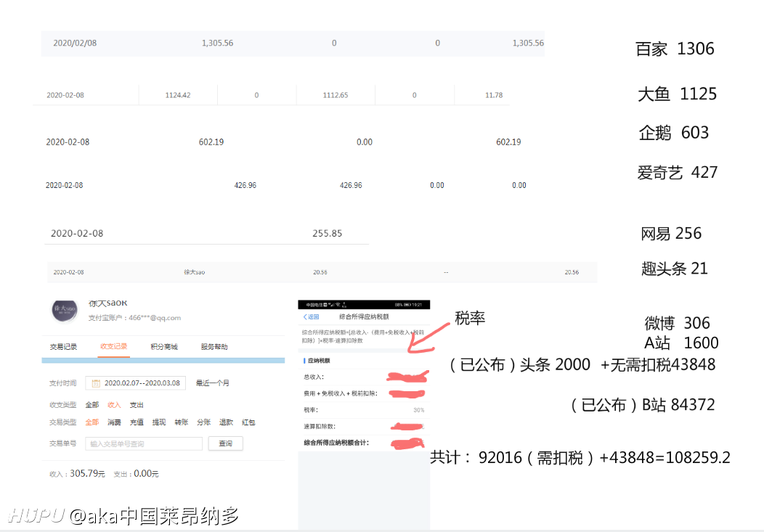Screen dimensions: 764x532
Task: Click the 支付宝账户 466***@qq.com text
Action: pos(134,318)
